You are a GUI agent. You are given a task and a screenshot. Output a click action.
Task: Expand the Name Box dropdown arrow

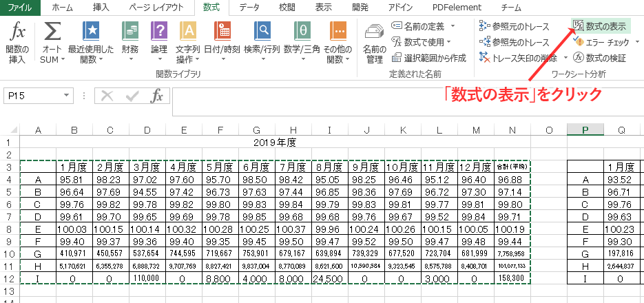[x=65, y=96]
